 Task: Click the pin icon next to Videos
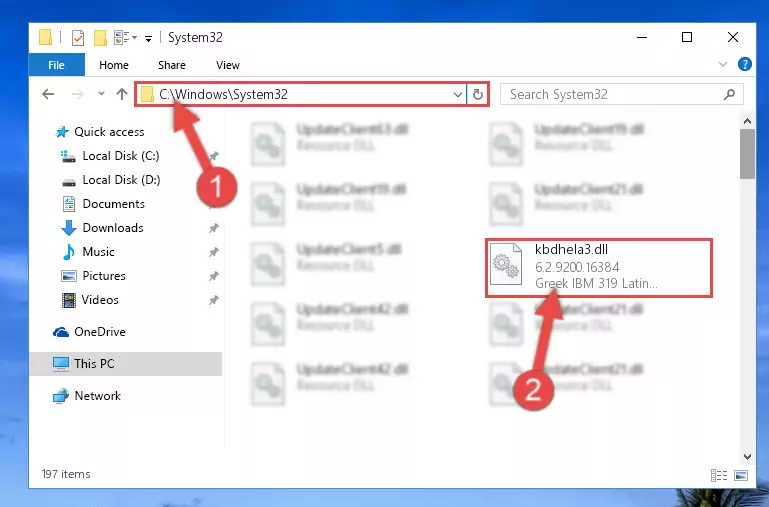[213, 300]
